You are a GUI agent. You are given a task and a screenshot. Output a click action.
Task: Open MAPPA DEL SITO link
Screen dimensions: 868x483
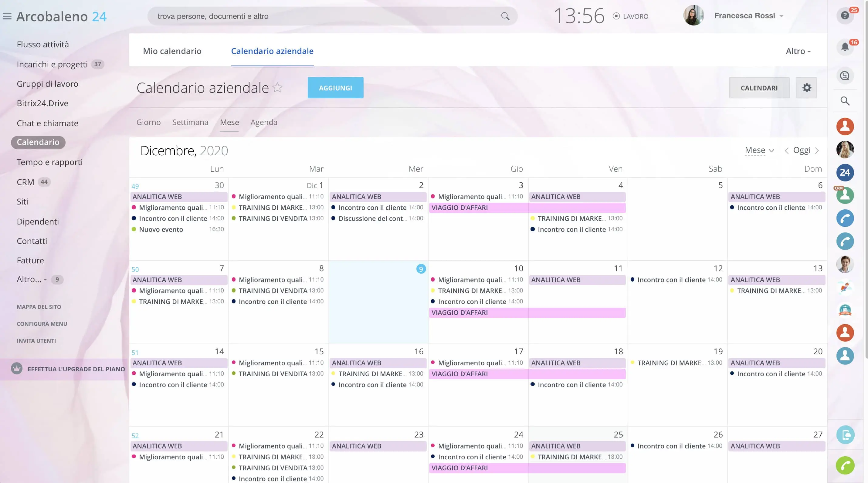pyautogui.click(x=39, y=307)
